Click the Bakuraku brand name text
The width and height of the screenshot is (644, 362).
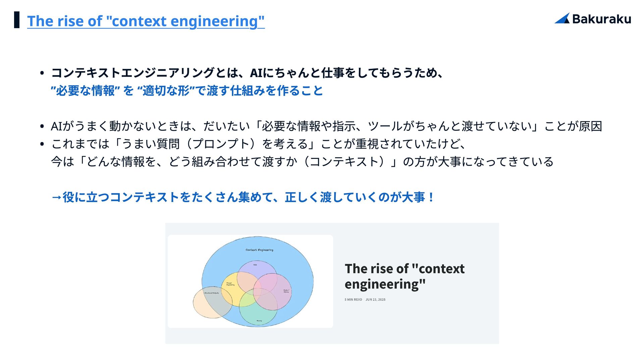(x=601, y=19)
